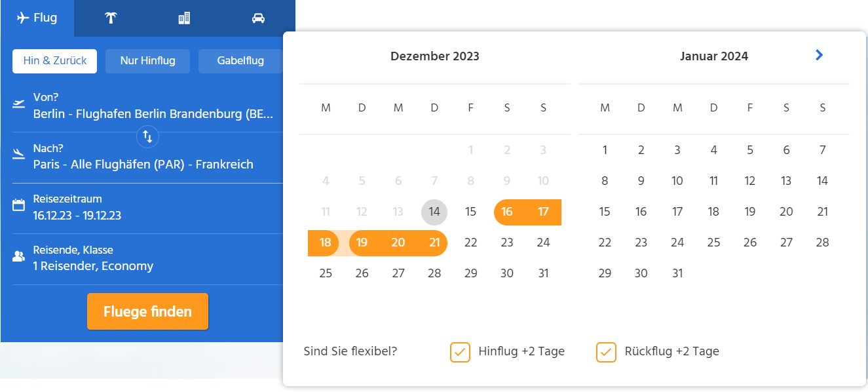This screenshot has width=868, height=392.
Task: Swap origin and destination airports
Action: click(147, 137)
